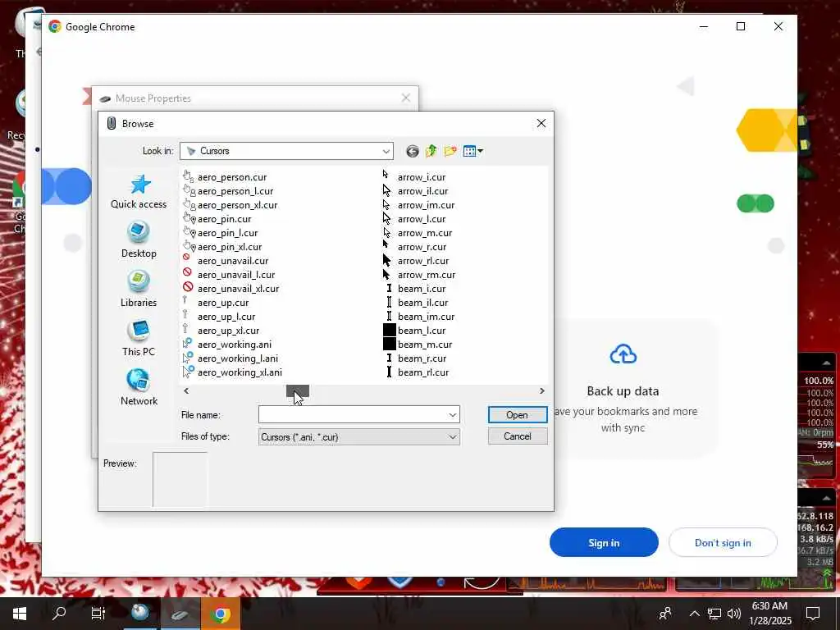
Task: Click the Back up data cloud icon
Action: pos(623,354)
